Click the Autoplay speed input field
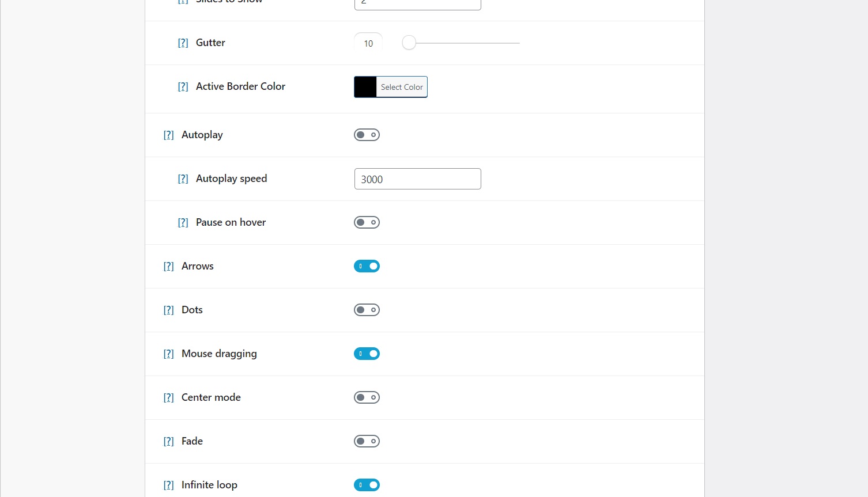This screenshot has width=868, height=497. click(417, 179)
